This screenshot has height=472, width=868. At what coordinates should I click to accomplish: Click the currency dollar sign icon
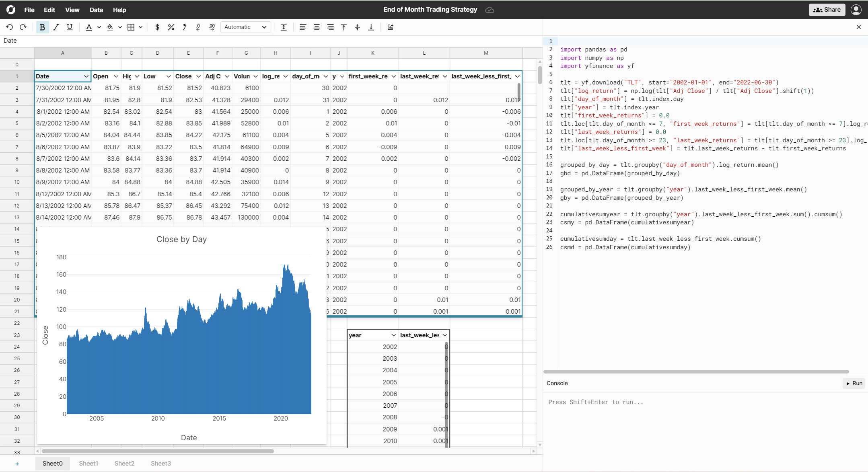pyautogui.click(x=157, y=27)
